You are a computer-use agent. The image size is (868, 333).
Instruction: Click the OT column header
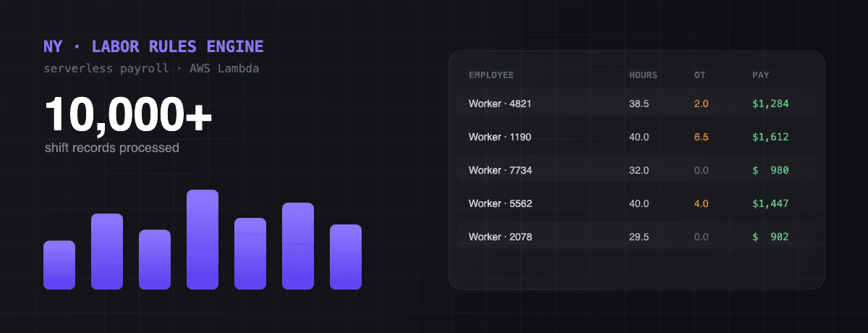(x=699, y=75)
